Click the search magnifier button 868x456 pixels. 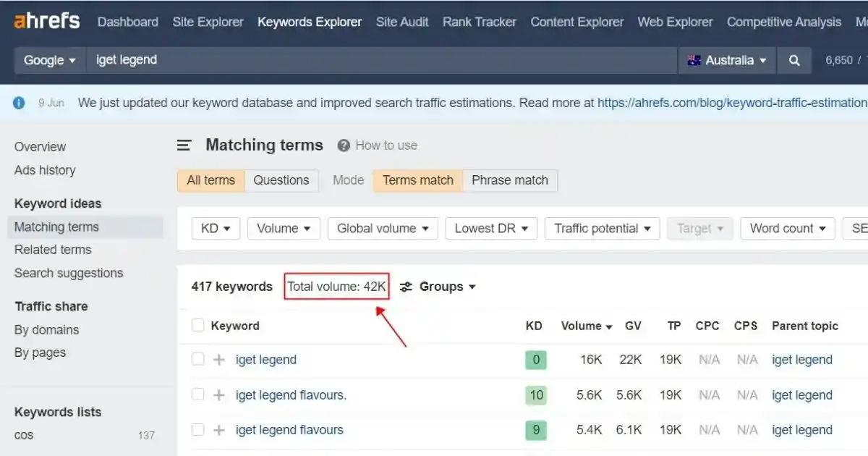(794, 61)
